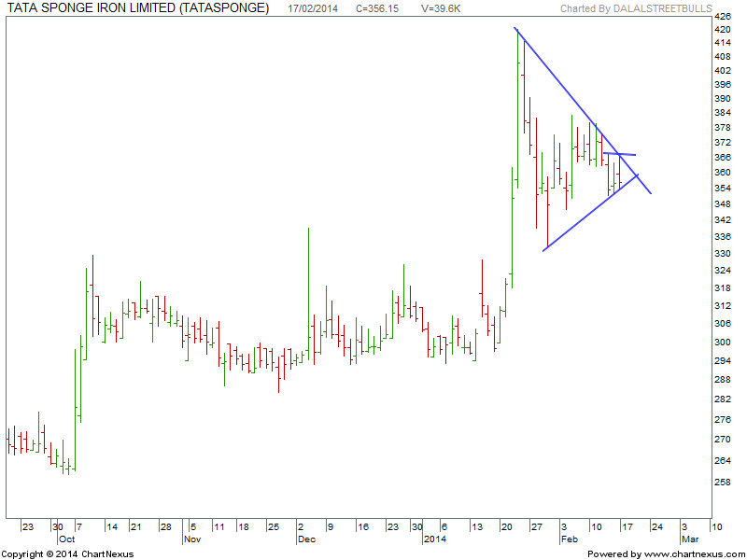Click the 384 price axis label
This screenshot has height=560, width=747.
click(723, 113)
